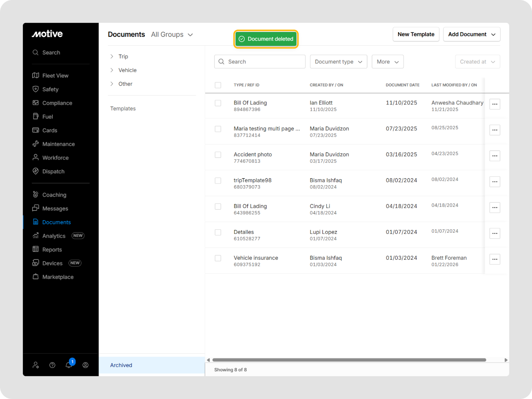Image resolution: width=532 pixels, height=399 pixels.
Task: Click the New Template button
Action: [x=416, y=34]
